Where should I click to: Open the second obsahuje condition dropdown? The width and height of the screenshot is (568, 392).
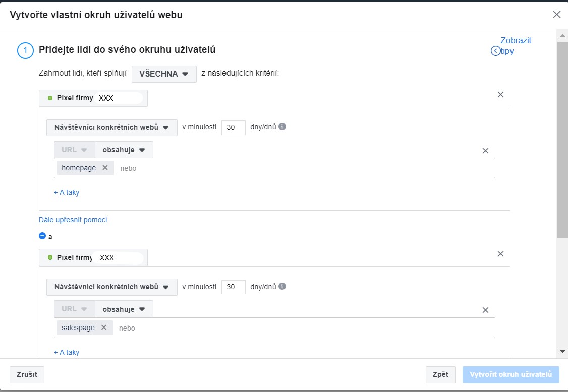[124, 309]
